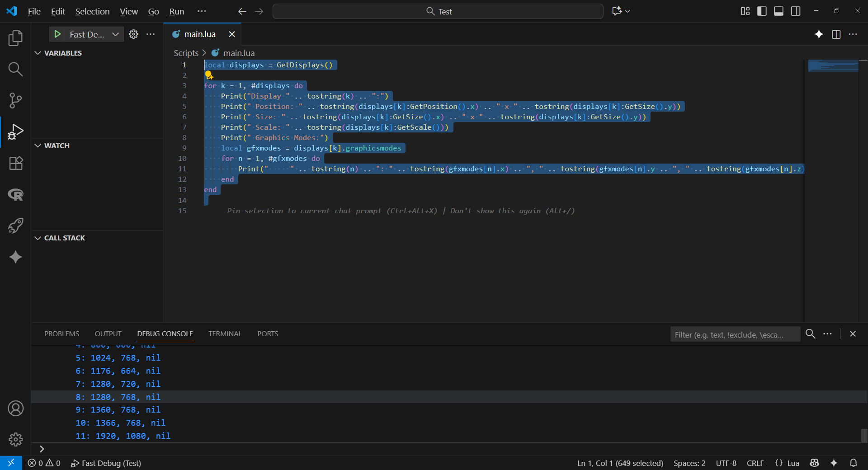Open the Selection menu
The height and width of the screenshot is (470, 868).
(92, 11)
